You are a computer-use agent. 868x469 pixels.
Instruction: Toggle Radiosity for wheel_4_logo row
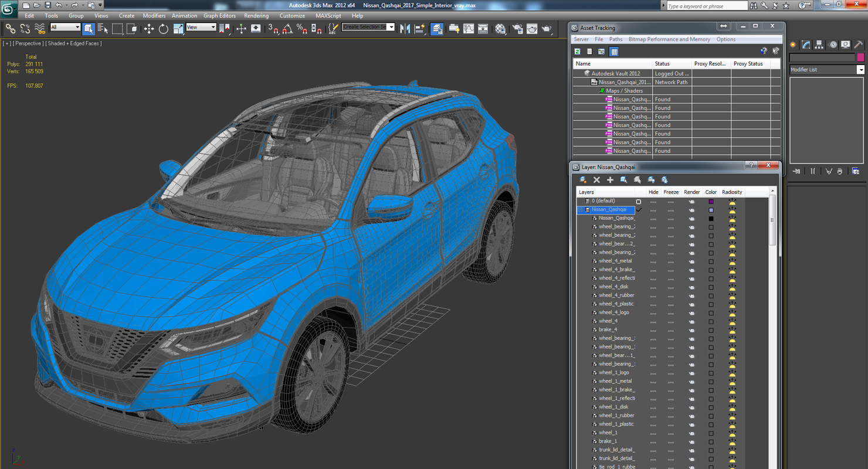[x=732, y=313]
